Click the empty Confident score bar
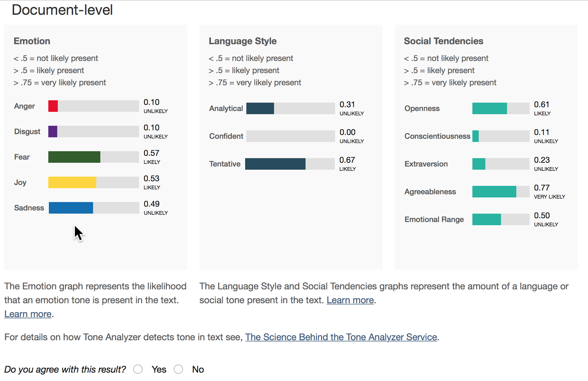Viewport: 588px width, 381px height. 290,136
